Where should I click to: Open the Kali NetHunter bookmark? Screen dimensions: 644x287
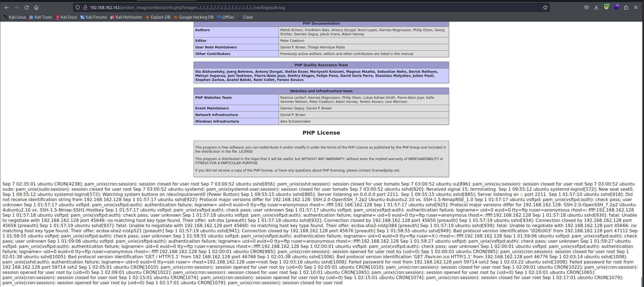point(126,17)
